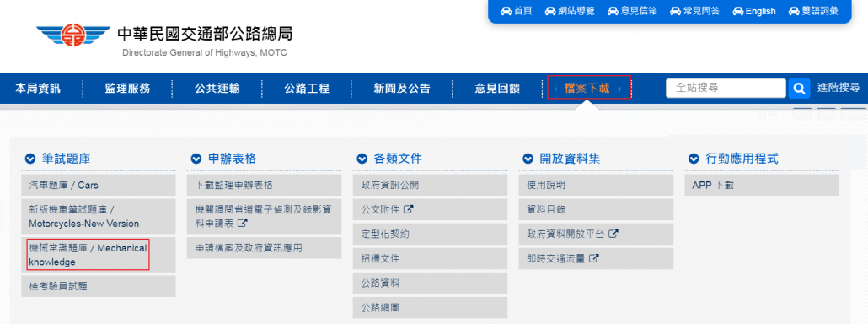
Task: Open 定型化契約
Action: coord(430,234)
